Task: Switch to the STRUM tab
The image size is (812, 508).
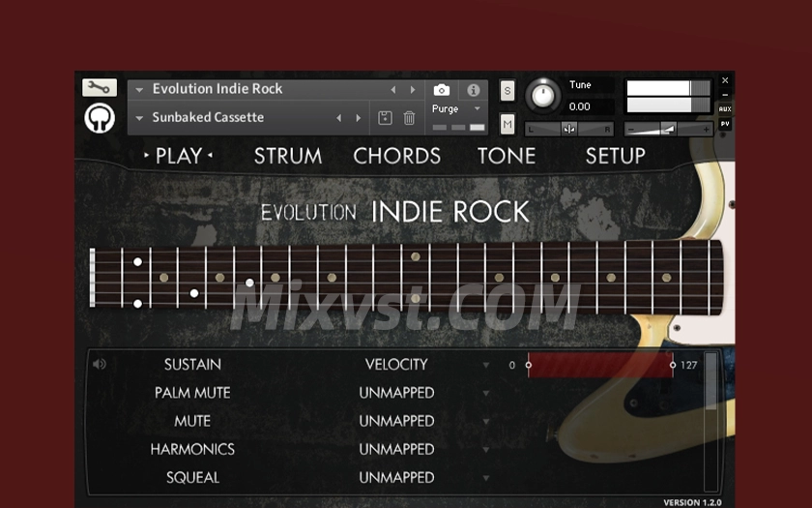Action: (287, 156)
